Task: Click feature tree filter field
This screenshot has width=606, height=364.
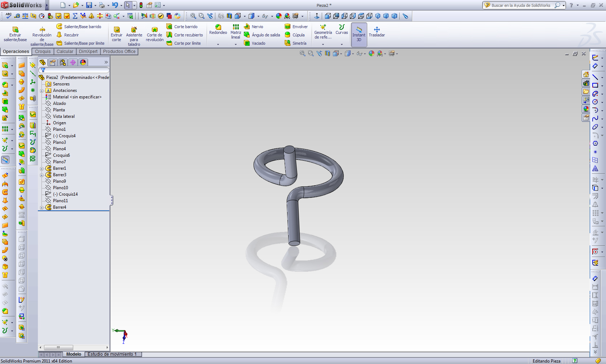Action: [x=74, y=70]
